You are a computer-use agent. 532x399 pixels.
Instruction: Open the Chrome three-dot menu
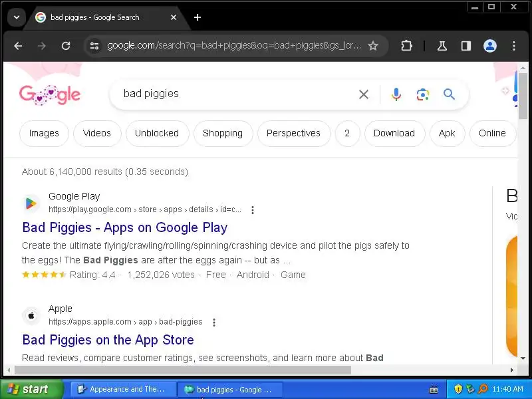pos(514,46)
